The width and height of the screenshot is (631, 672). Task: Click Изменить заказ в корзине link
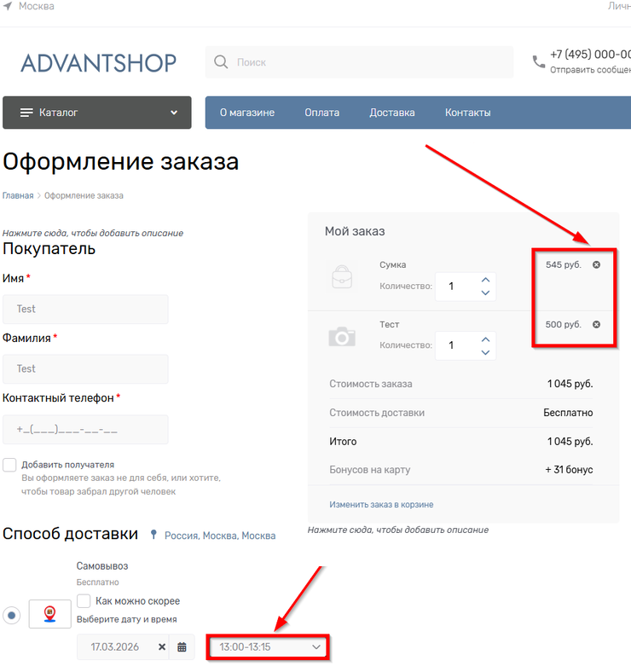coord(381,505)
